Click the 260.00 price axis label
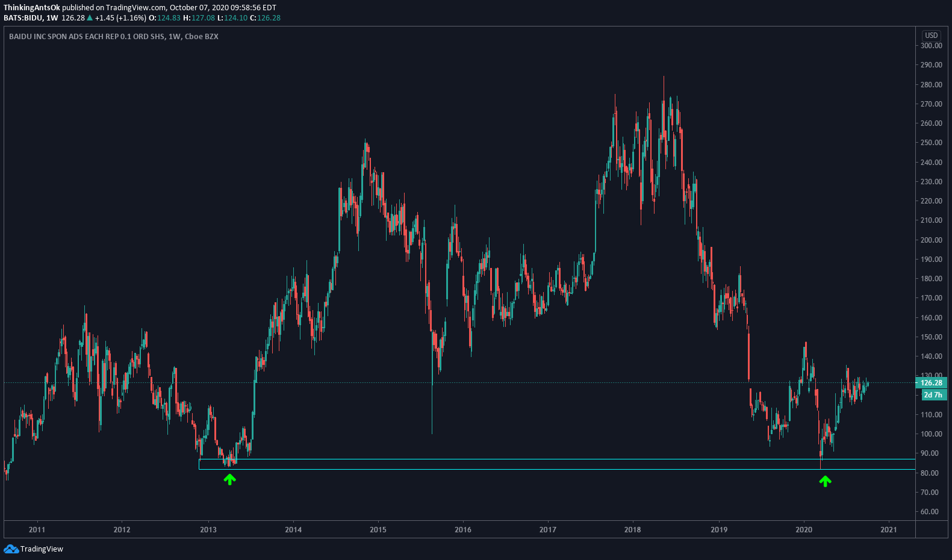Image resolution: width=952 pixels, height=560 pixels. pyautogui.click(x=932, y=123)
